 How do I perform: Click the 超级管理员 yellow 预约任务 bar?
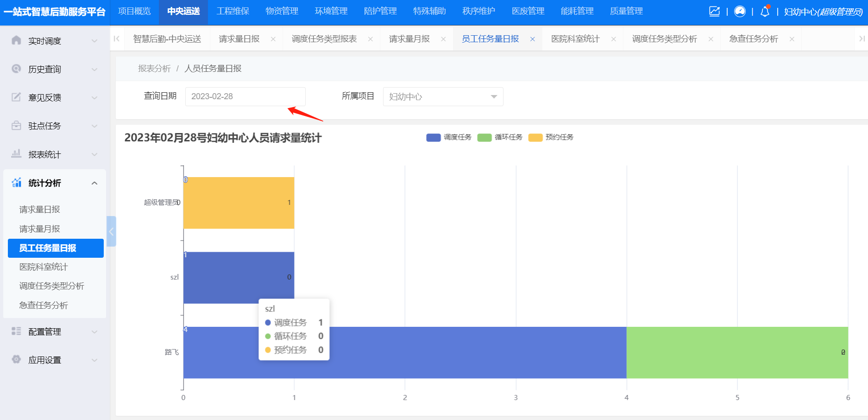coord(239,203)
